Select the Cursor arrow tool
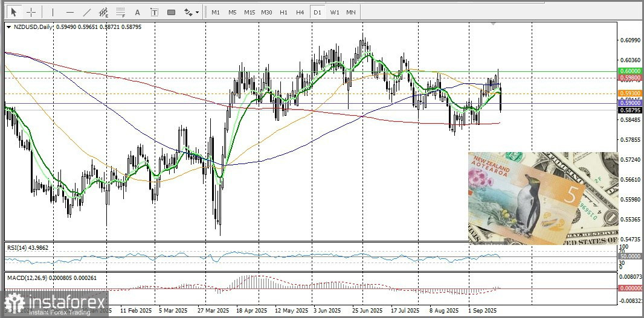The width and height of the screenshot is (644, 318). pos(13,12)
